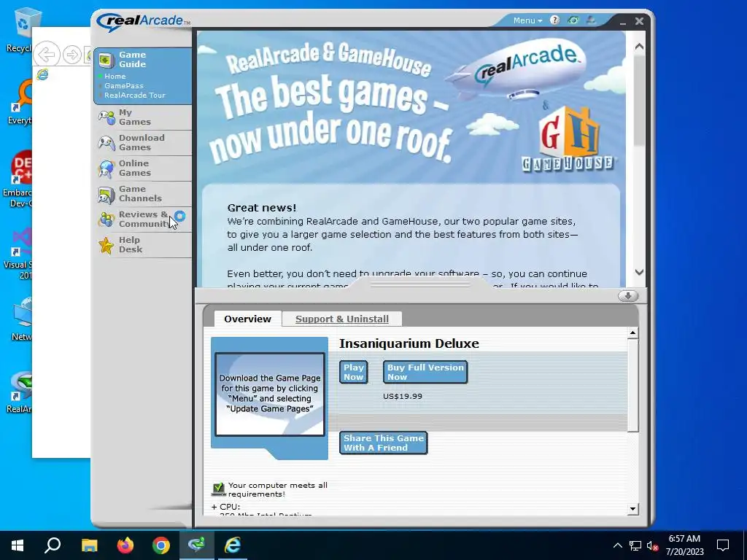Collapse the lower game panel arrow button
The width and height of the screenshot is (747, 560).
pyautogui.click(x=628, y=296)
